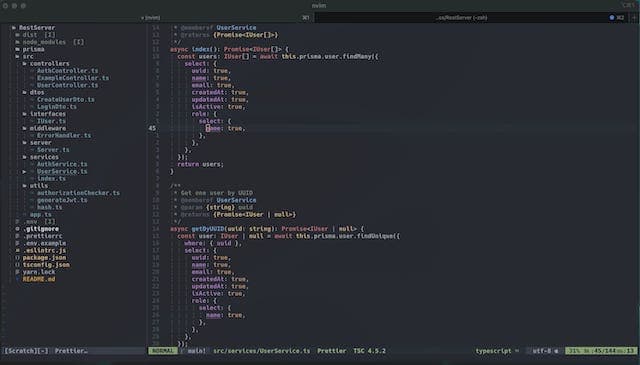
Task: Open AuthController.ts from file tree
Action: click(x=67, y=71)
